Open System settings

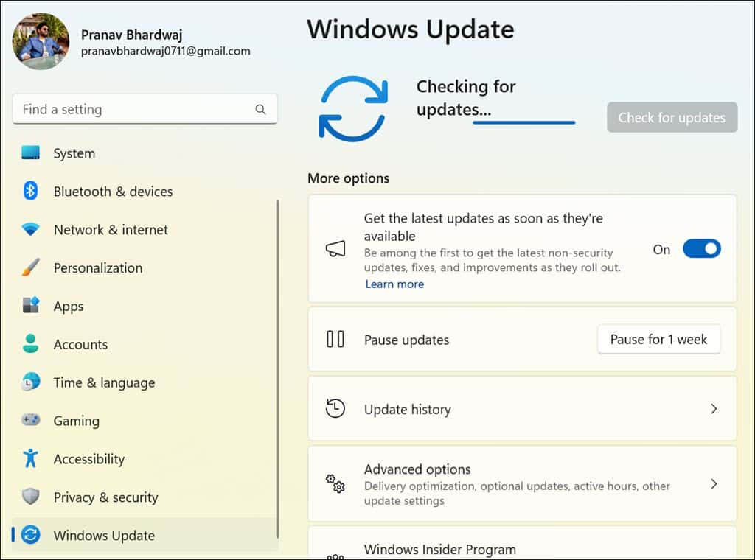(145, 153)
